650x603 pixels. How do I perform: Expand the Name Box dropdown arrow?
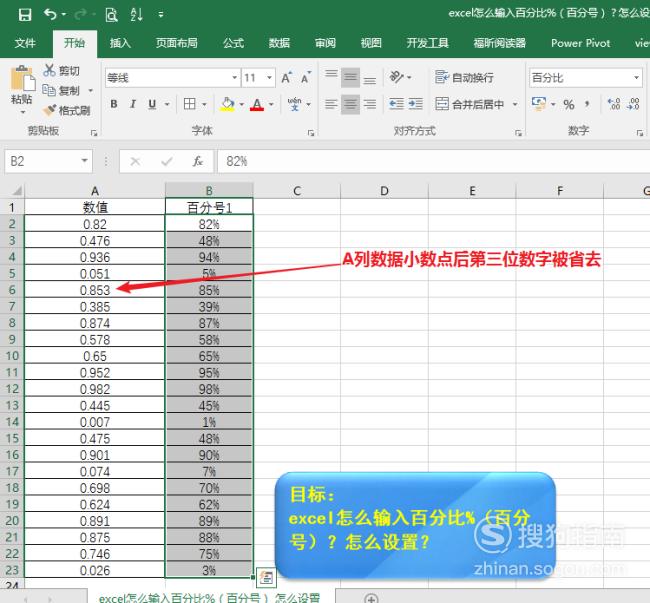(x=84, y=161)
